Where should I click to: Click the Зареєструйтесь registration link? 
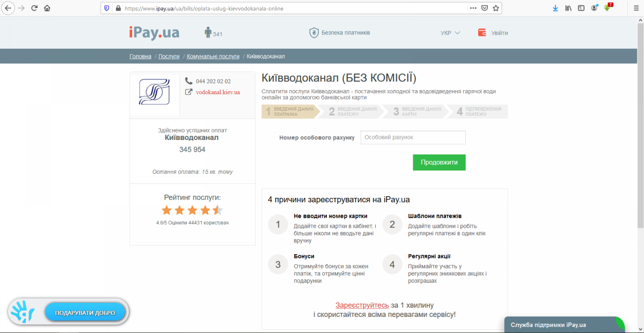(x=362, y=305)
